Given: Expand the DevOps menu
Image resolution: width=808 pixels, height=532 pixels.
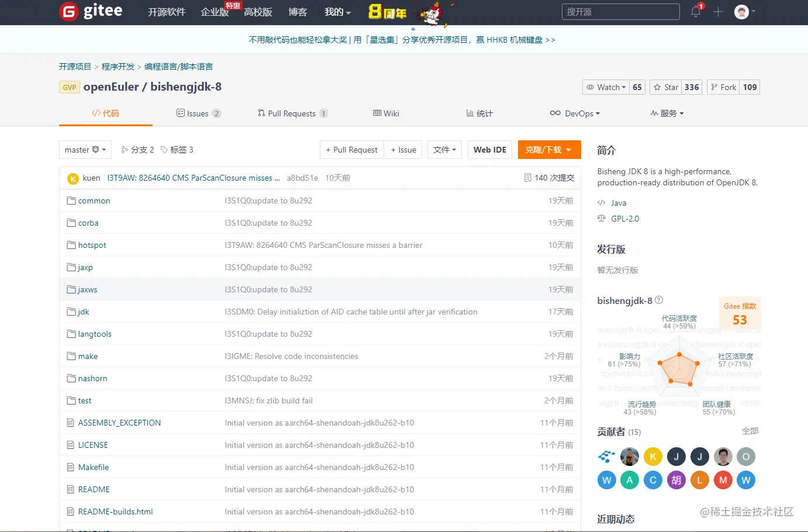Looking at the screenshot, I should [x=575, y=113].
